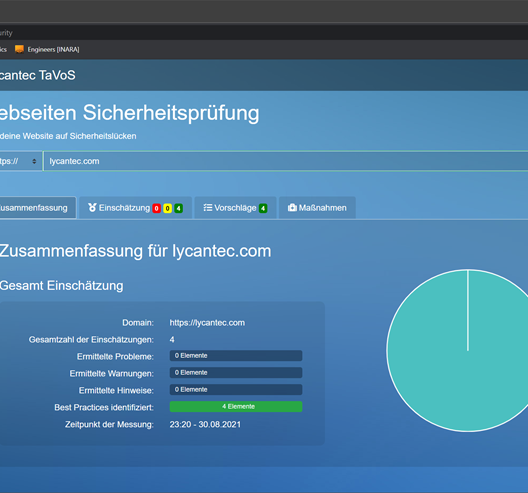Screen dimensions: 528x493
Task: Open the Engineers [INARA] bookmark
Action: (x=47, y=50)
